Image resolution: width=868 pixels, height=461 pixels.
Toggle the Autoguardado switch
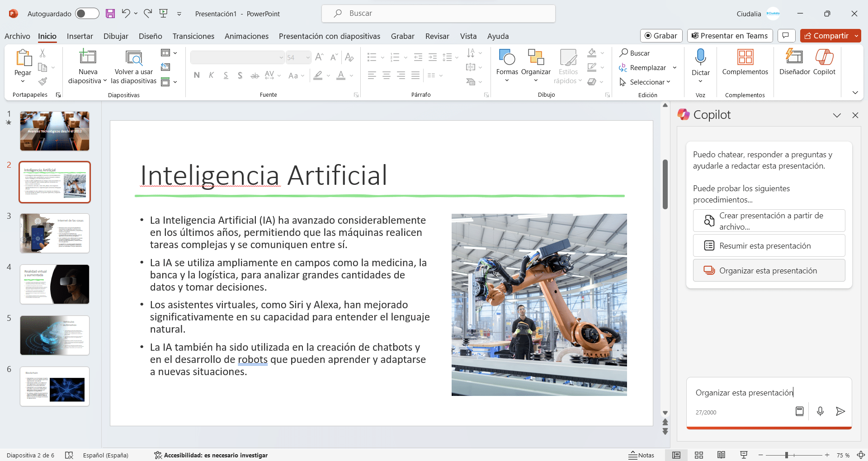(x=87, y=14)
